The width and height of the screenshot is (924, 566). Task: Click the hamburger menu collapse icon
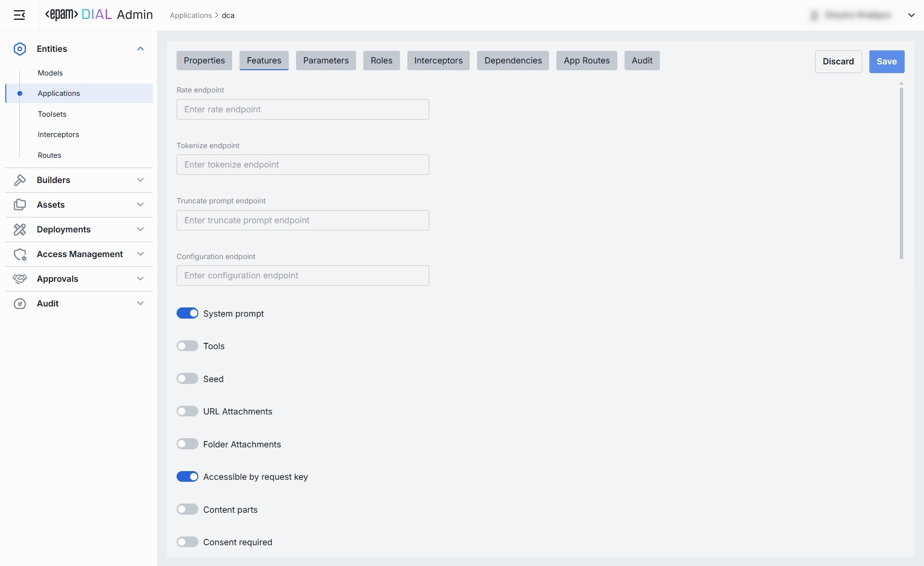coord(19,15)
